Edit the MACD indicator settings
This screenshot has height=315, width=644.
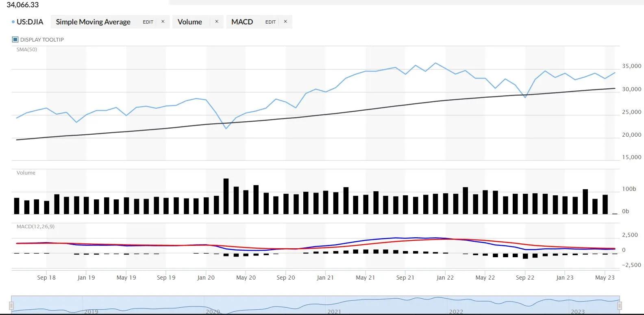pyautogui.click(x=270, y=22)
